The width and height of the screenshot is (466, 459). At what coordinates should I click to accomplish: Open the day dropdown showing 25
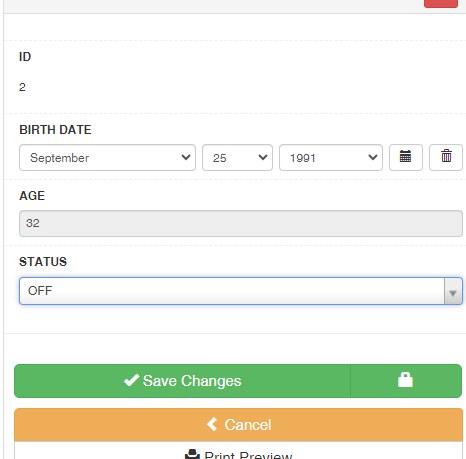point(237,158)
